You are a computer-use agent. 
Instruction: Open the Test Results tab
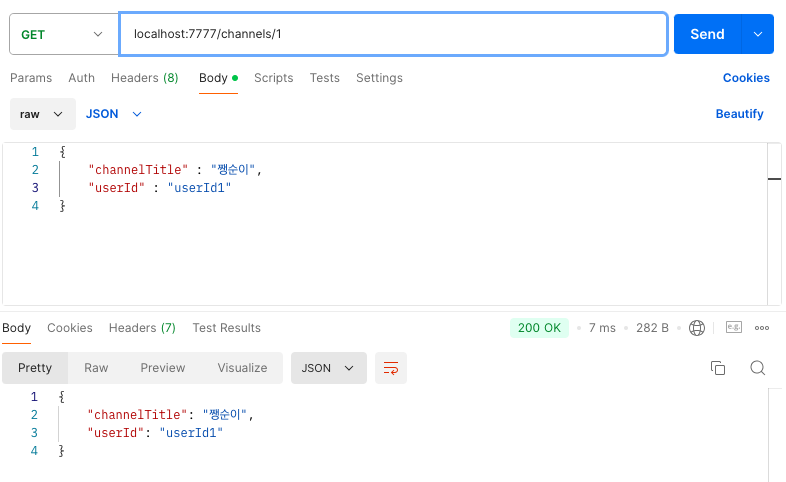click(227, 328)
